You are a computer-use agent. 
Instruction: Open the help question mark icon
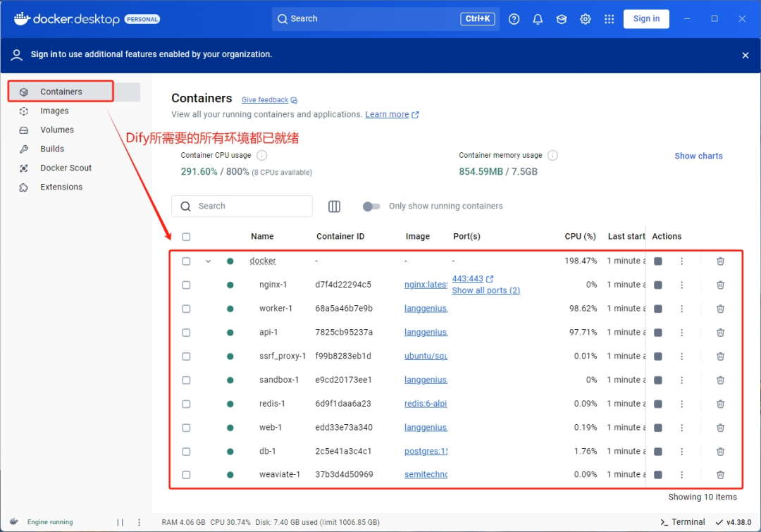point(514,19)
